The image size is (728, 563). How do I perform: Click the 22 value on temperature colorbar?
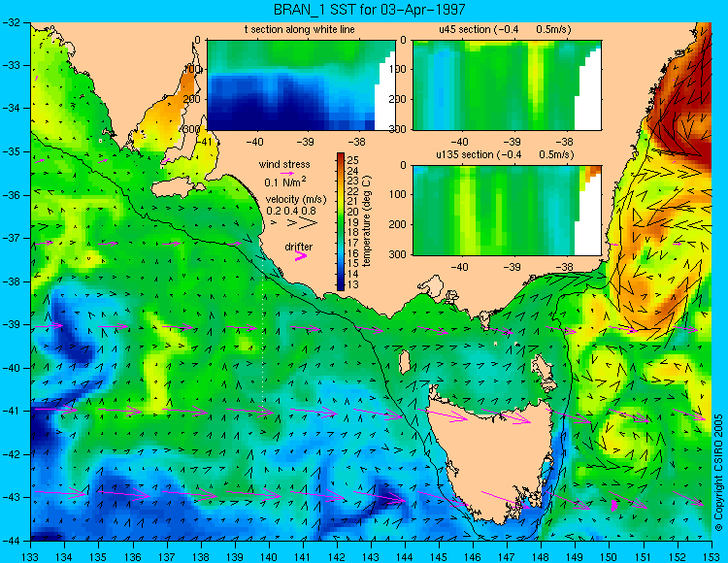353,191
